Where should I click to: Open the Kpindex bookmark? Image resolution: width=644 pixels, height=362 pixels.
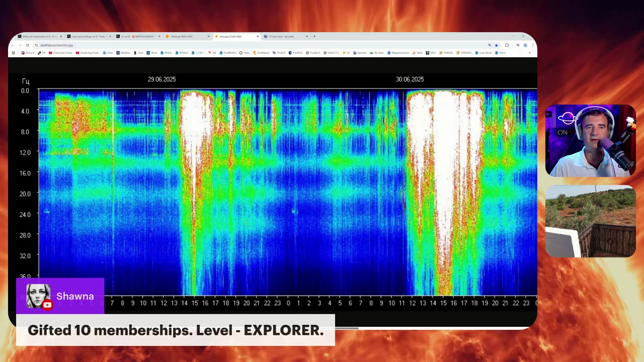pos(360,52)
